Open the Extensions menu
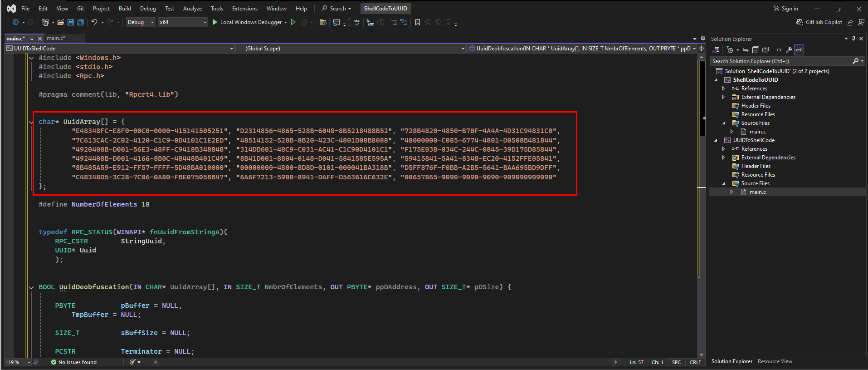868x370 pixels. pyautogui.click(x=244, y=9)
